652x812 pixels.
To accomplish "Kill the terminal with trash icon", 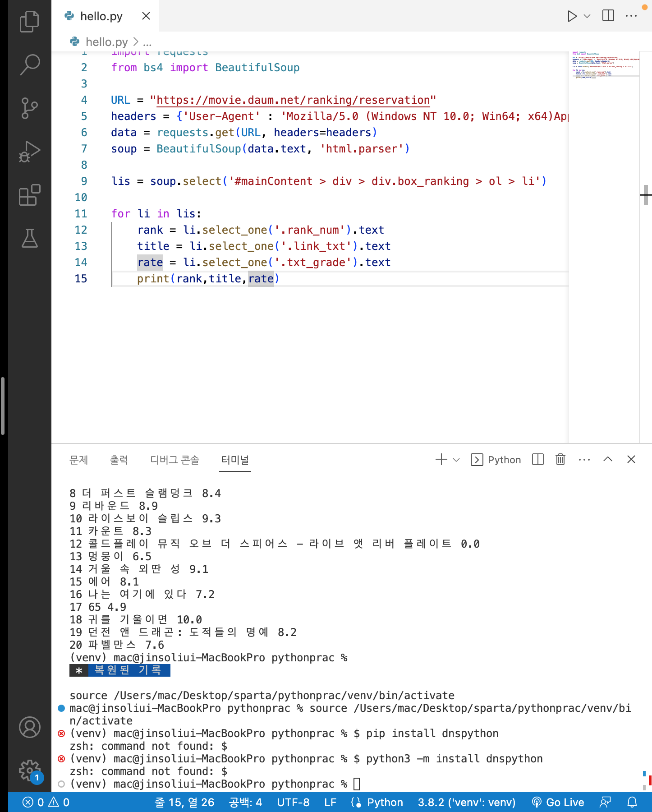I will pyautogui.click(x=560, y=459).
